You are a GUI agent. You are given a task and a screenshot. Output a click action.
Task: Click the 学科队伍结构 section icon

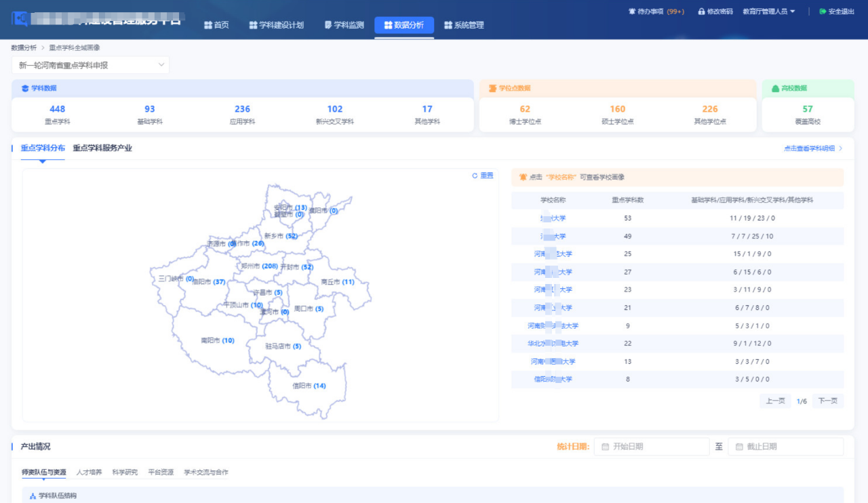33,496
